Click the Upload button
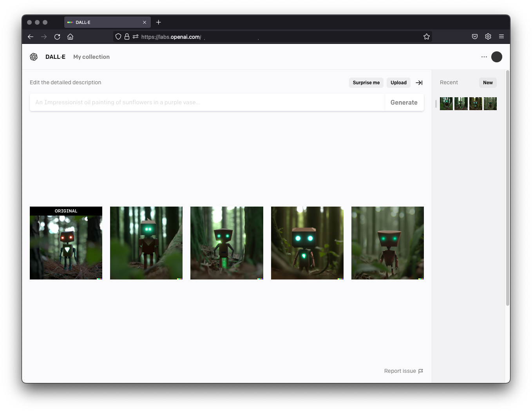 [398, 83]
